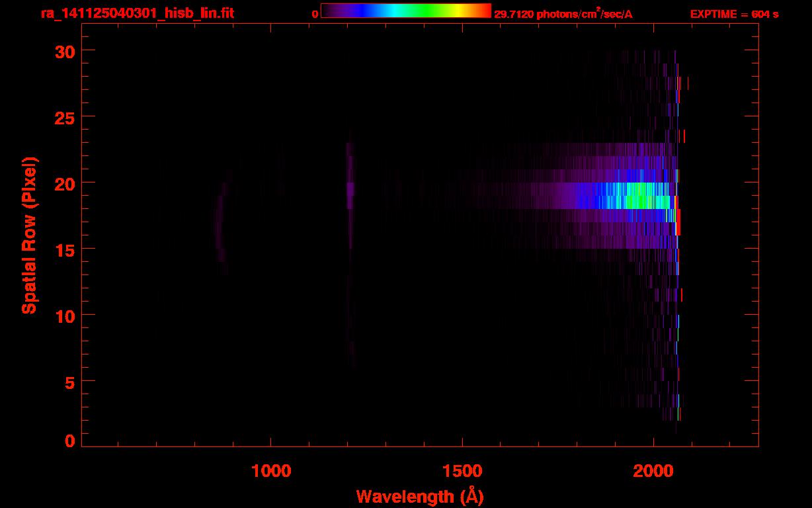This screenshot has height=508, width=812.
Task: Click the x-axis tick label 2000
Action: (653, 471)
